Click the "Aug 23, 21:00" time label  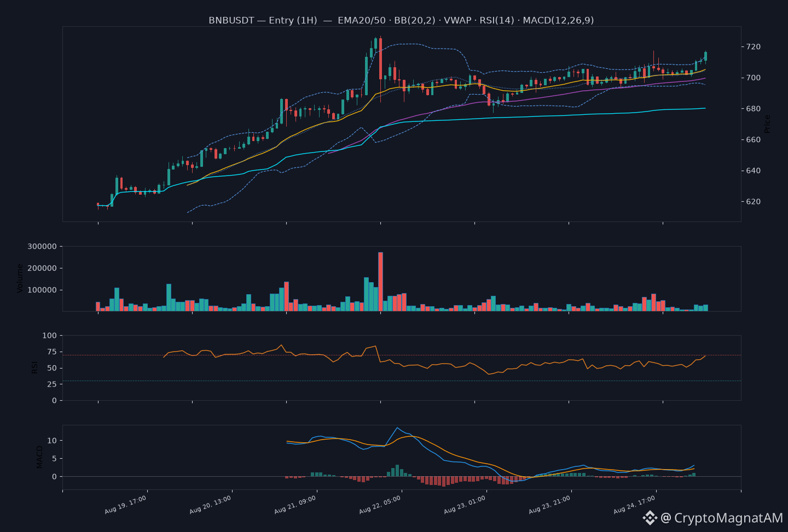point(550,505)
